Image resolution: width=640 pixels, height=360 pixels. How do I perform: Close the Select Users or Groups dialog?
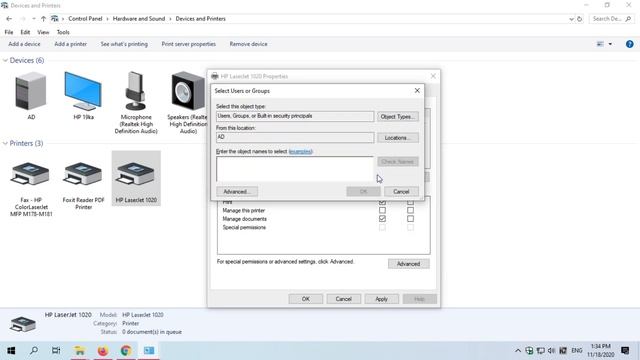click(417, 91)
